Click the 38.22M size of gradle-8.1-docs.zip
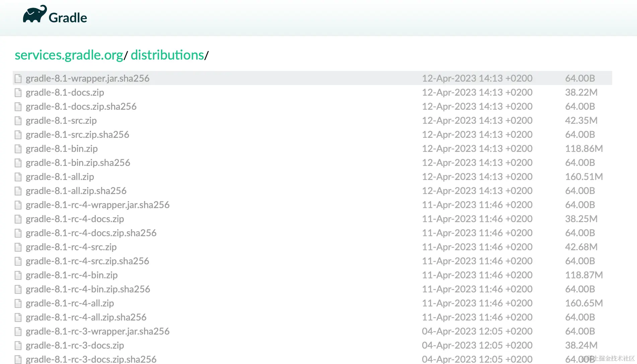Viewport: 637px width, 364px height. coord(581,92)
